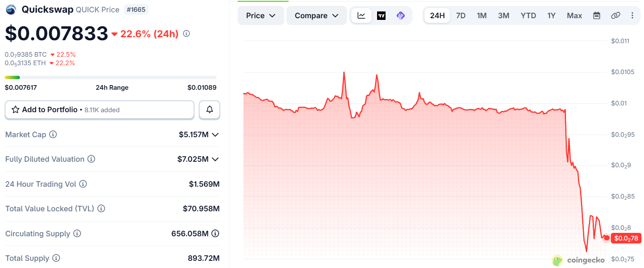
Task: Click the 893.72M total supply value
Action: pyautogui.click(x=204, y=258)
